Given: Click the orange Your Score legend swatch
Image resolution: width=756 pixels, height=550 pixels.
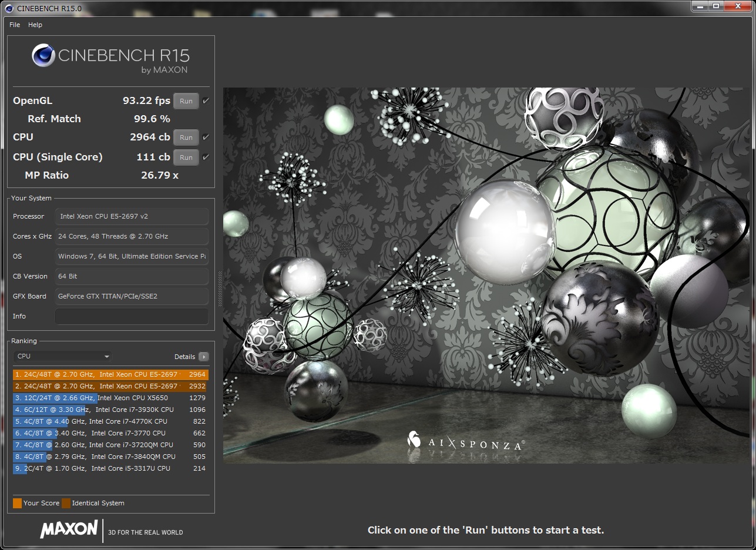Looking at the screenshot, I should click(17, 503).
